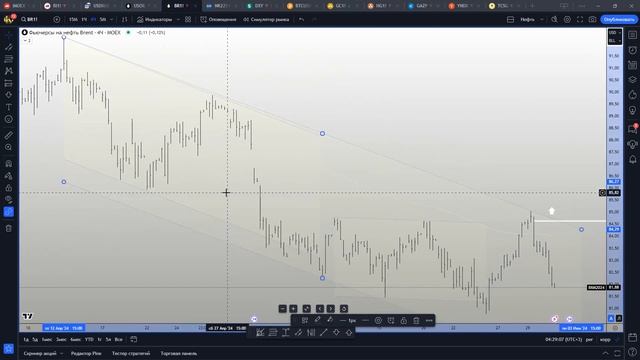Lock the selected drawing

pyautogui.click(x=403, y=320)
